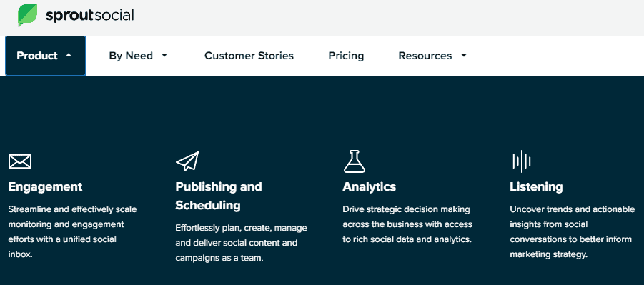Open the Pricing page from navigation
This screenshot has height=285, width=644.
(346, 56)
